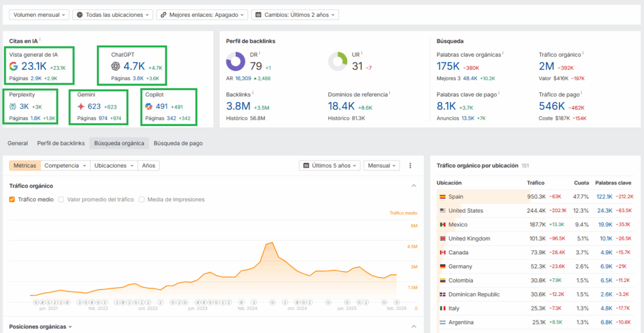This screenshot has height=333, width=644.
Task: Open the 18.4K referring domains link
Action: pyautogui.click(x=341, y=106)
